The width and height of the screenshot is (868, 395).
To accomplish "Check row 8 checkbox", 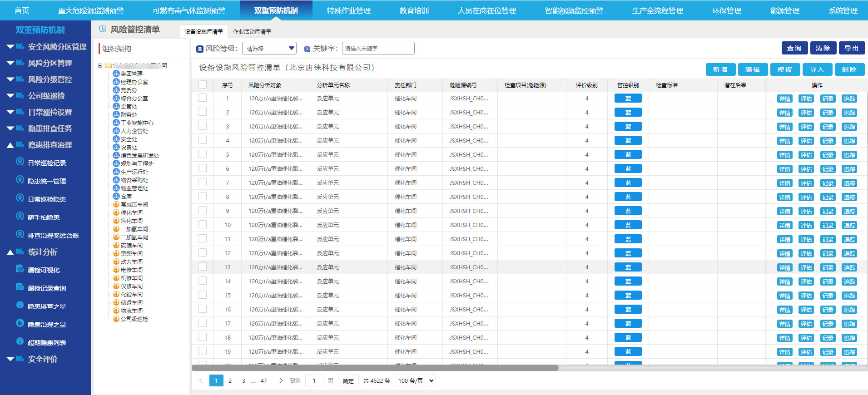I will [203, 196].
